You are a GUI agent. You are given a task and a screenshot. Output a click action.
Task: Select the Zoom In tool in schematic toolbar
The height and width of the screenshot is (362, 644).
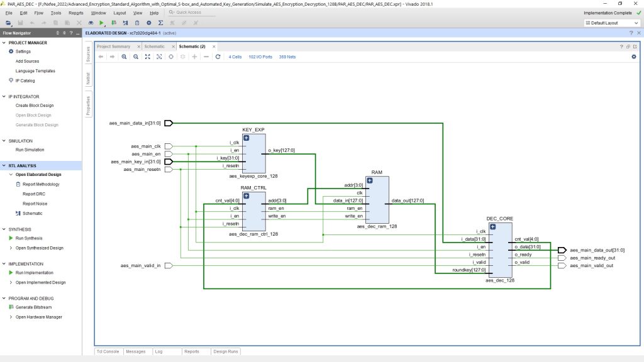pyautogui.click(x=125, y=57)
